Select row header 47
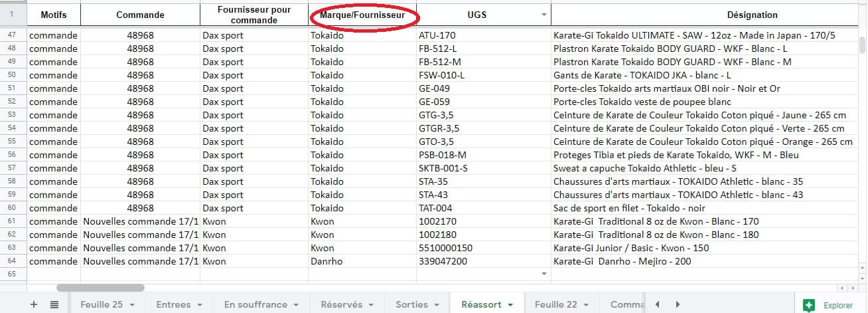This screenshot has width=868, height=313. click(13, 35)
